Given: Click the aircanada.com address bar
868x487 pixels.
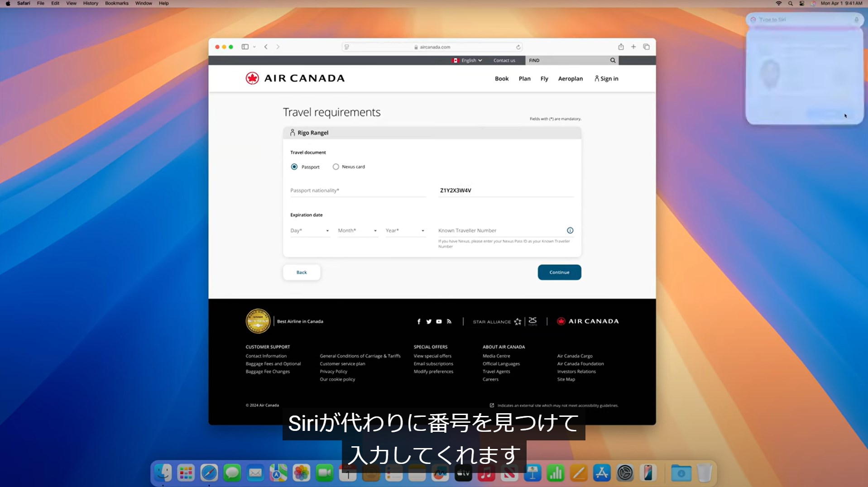Looking at the screenshot, I should coord(432,47).
